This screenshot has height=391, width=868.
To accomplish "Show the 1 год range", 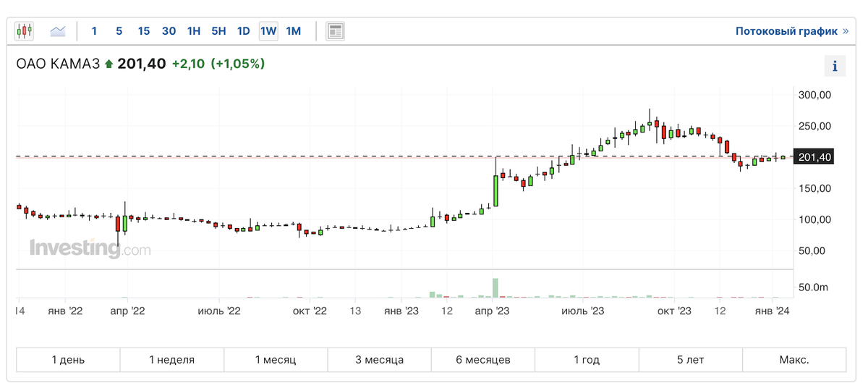I will coord(587,359).
